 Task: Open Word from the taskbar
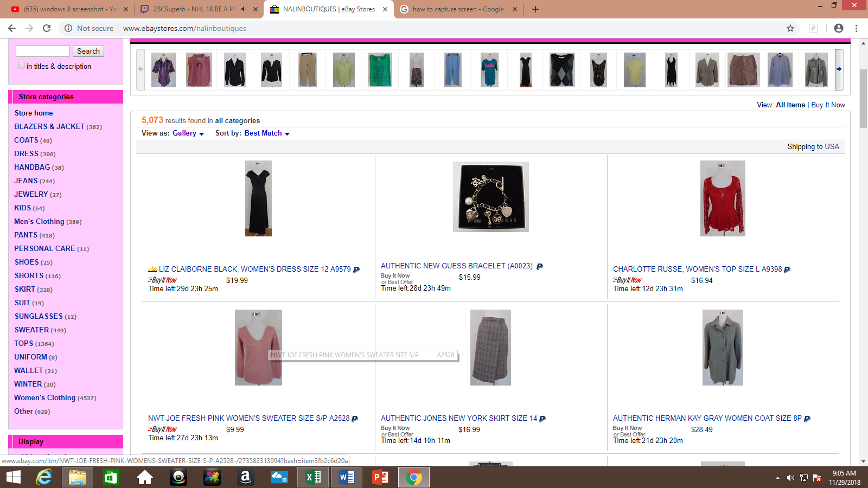pyautogui.click(x=346, y=477)
